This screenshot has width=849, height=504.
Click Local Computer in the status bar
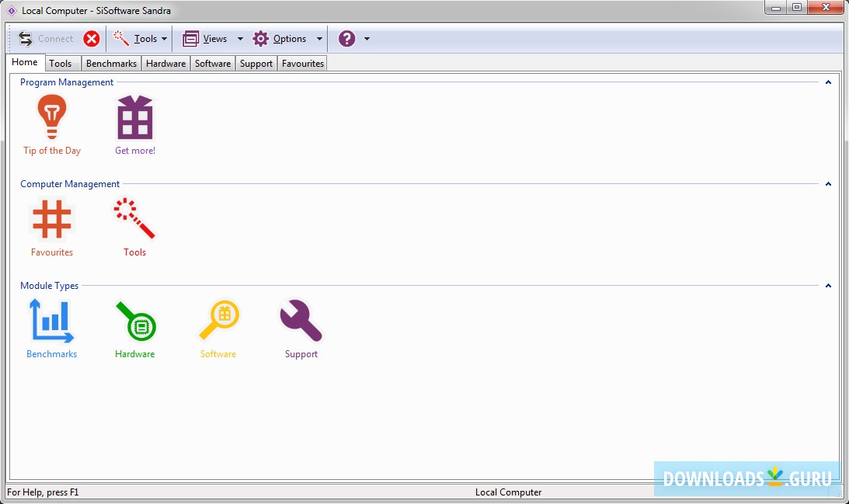509,492
